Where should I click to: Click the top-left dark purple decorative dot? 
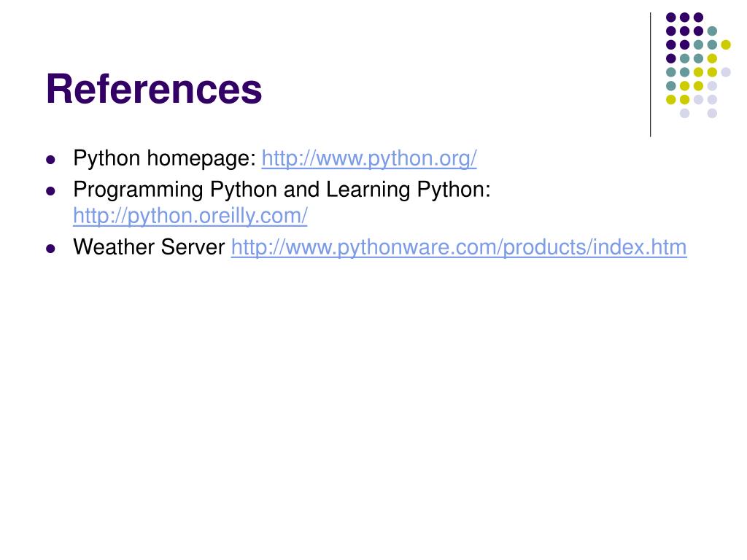670,17
